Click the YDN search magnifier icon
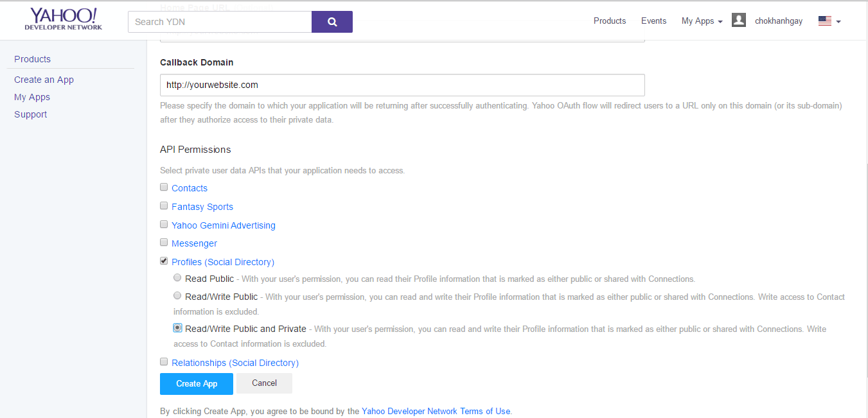This screenshot has width=868, height=418. tap(332, 21)
